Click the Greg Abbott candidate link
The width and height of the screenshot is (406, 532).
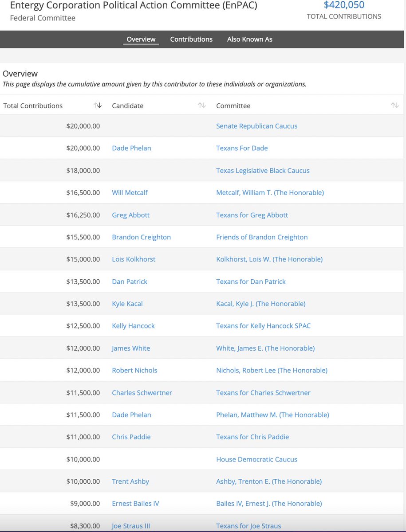tap(131, 215)
